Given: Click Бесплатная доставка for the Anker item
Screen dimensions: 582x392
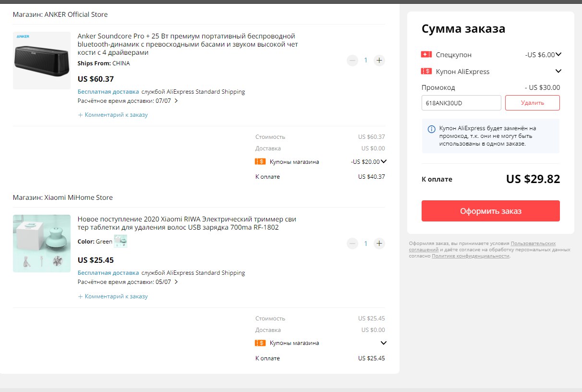Looking at the screenshot, I should pos(109,92).
